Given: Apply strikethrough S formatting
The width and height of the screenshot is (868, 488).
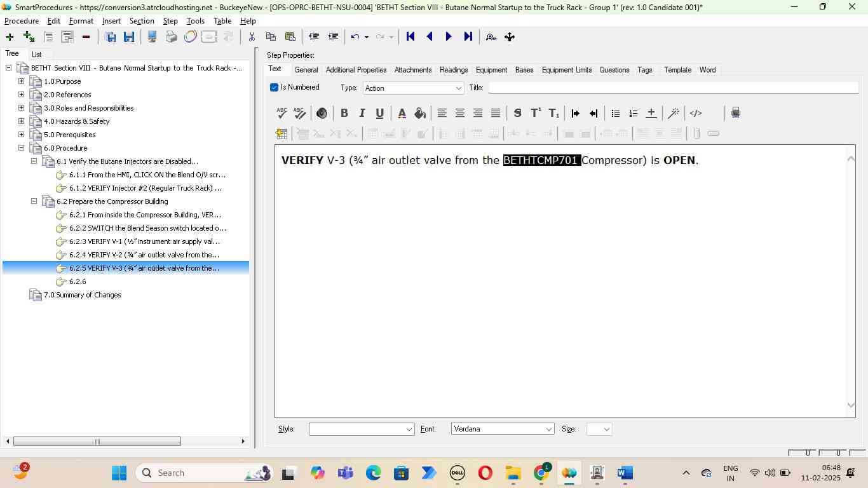Looking at the screenshot, I should coord(517,113).
